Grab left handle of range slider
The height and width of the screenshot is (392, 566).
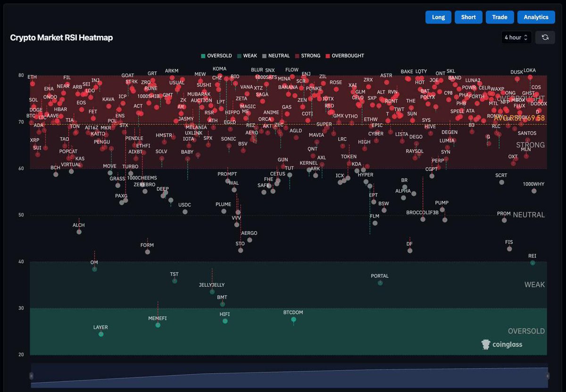click(x=32, y=376)
